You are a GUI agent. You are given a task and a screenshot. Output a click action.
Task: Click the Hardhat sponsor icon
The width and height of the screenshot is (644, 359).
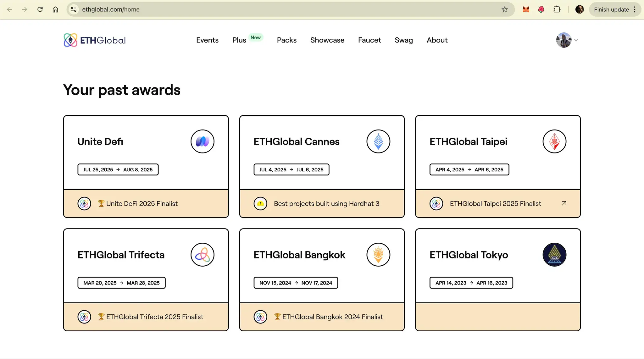[260, 204]
